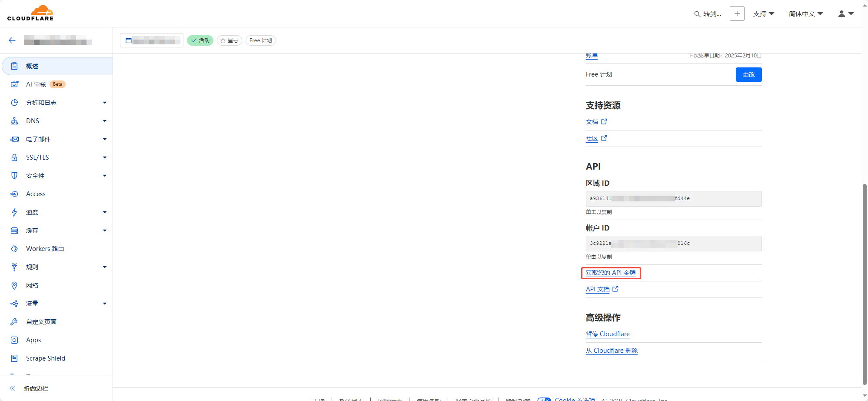Open the 简体中文 language dropdown
Viewport: 868px width, 401px height.
tap(806, 14)
